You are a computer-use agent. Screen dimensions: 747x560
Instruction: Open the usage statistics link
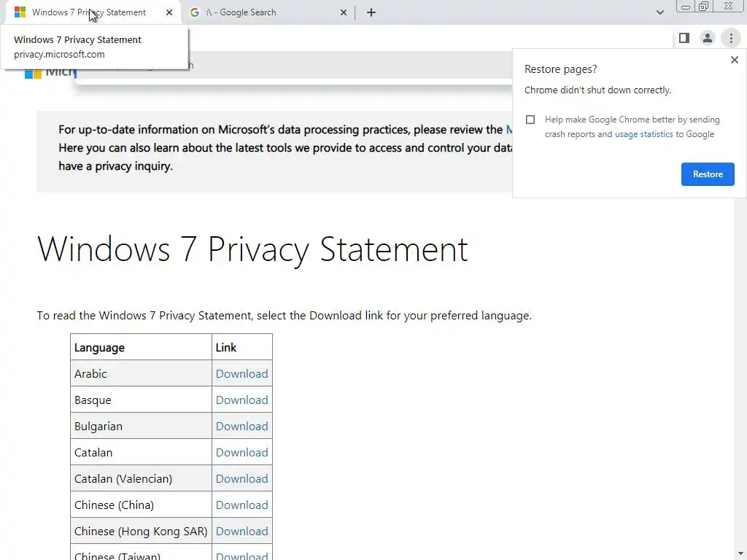(643, 134)
